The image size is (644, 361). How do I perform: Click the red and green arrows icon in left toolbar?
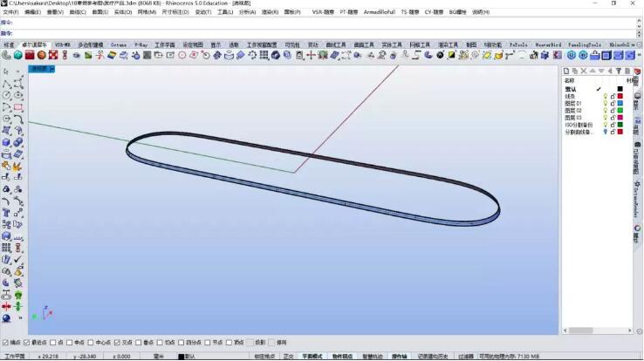6,306
